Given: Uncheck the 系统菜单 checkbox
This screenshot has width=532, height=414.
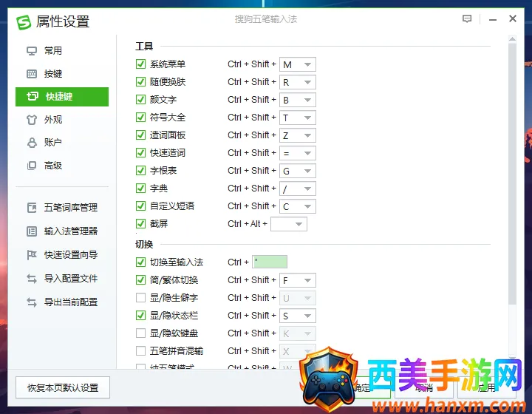Looking at the screenshot, I should (141, 64).
